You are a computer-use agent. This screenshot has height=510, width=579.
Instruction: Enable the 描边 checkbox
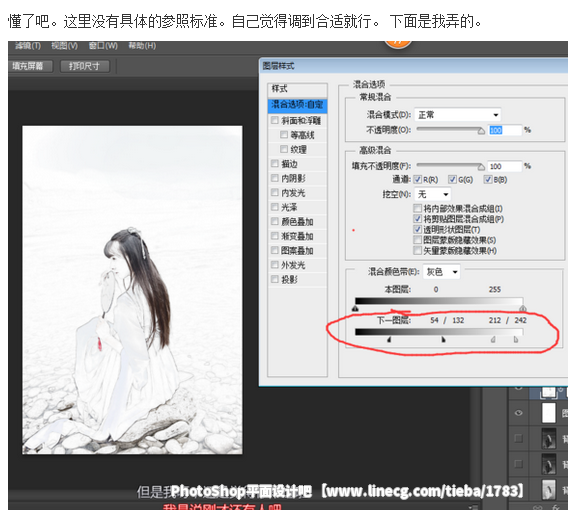click(274, 164)
